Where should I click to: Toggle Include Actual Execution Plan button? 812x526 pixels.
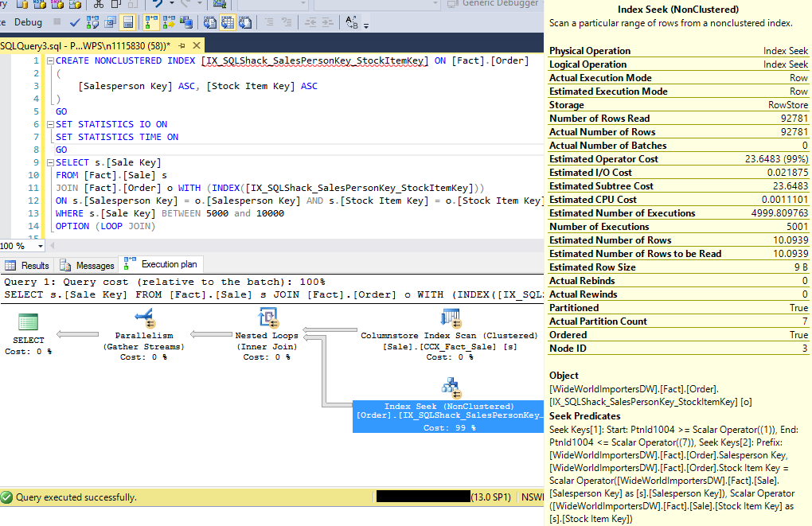coord(150,22)
